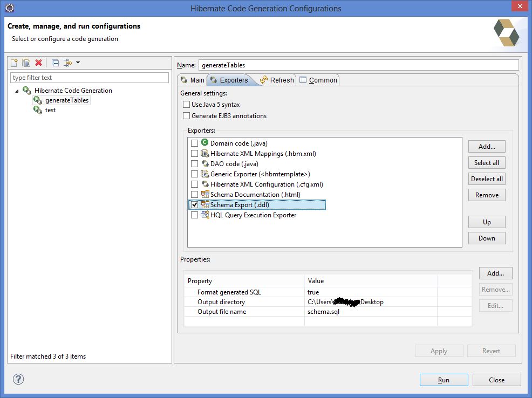Switch to the Main tab
Image resolution: width=532 pixels, height=398 pixels.
[x=193, y=80]
